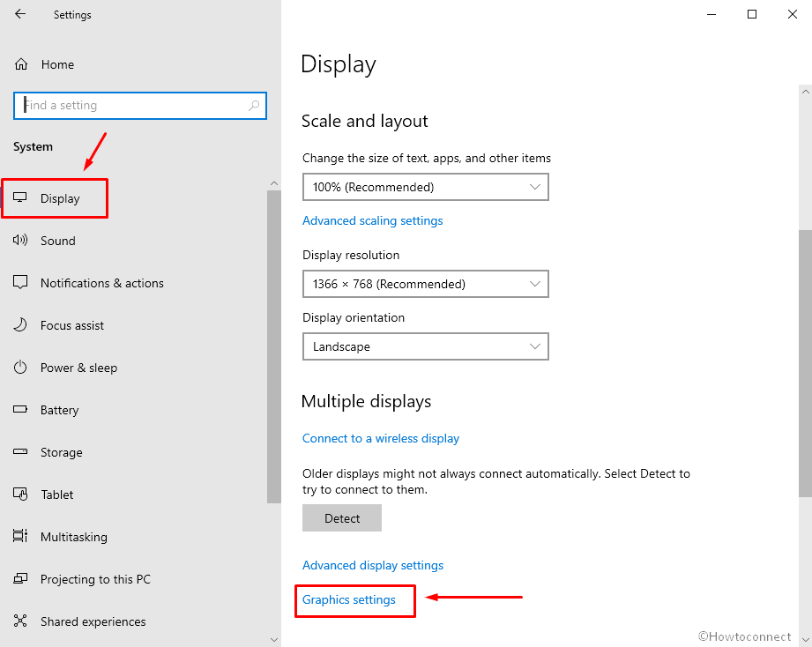Open Battery settings from sidebar
This screenshot has height=647, width=812.
(21, 409)
